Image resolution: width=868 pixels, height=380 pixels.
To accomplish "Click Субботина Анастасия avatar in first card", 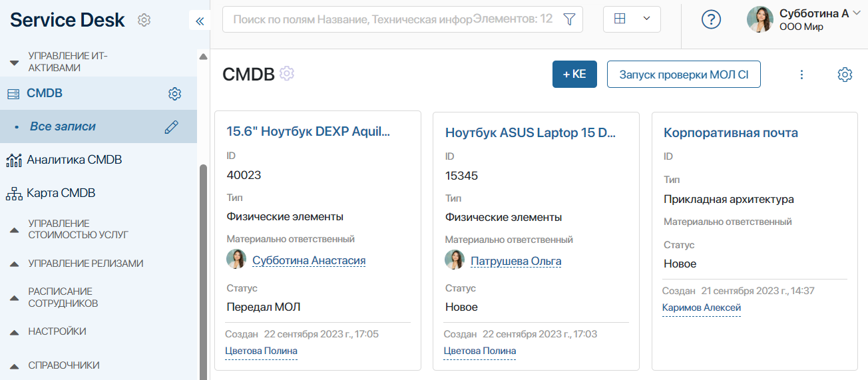I will [x=236, y=259].
